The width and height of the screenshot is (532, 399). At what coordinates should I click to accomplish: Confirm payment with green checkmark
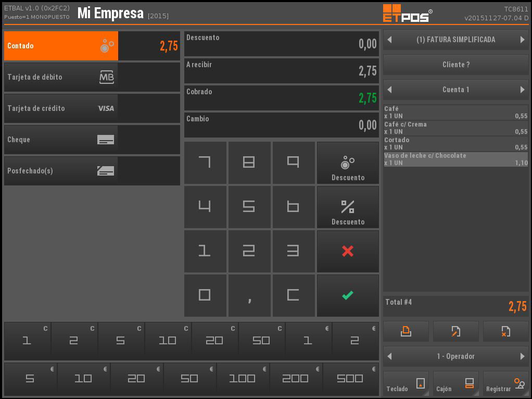click(348, 295)
